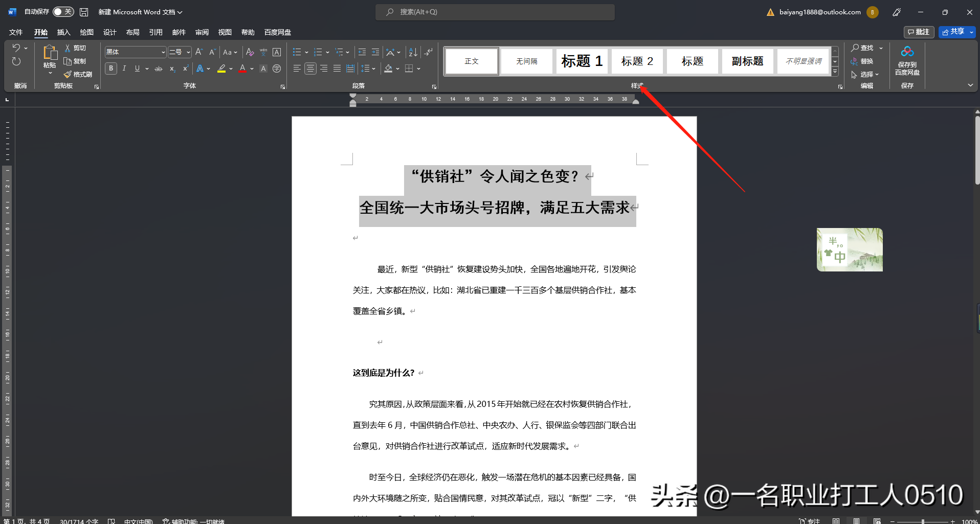The image size is (980, 524).
Task: Insert enclosed character (字 in circle)
Action: pos(277,69)
